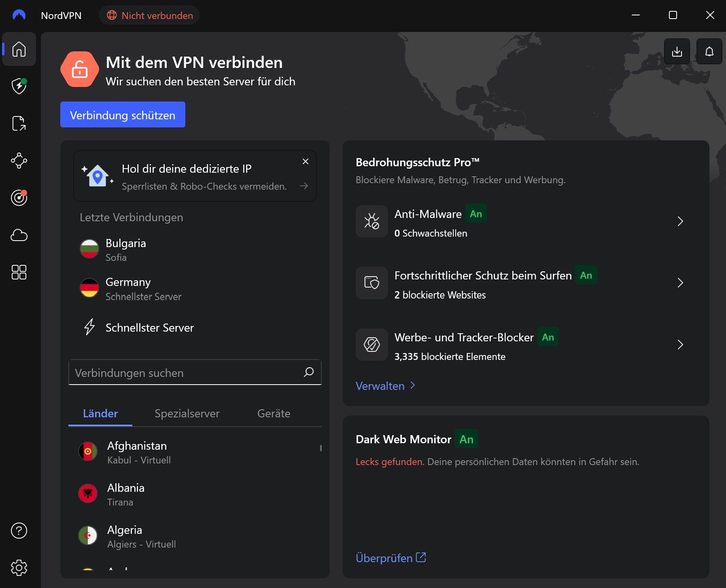Click 2 blockierte Websites text

coord(440,295)
